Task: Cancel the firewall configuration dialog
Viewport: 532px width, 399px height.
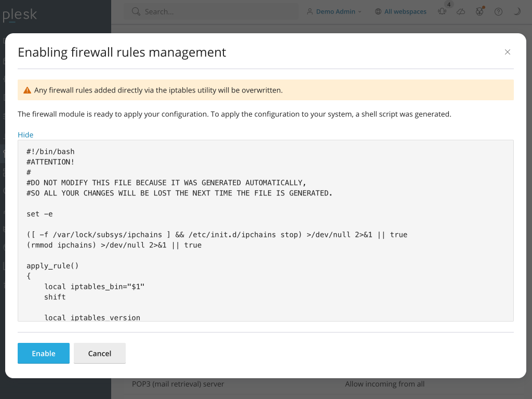Action: 99,353
